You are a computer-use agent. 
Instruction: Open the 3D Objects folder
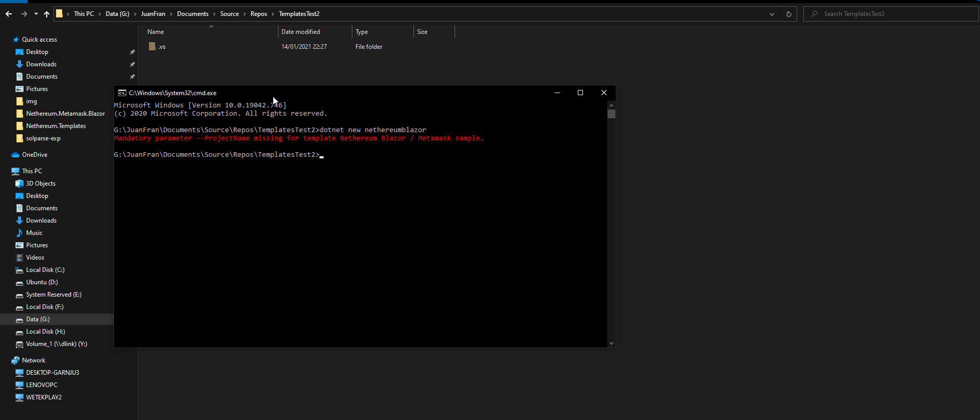(x=41, y=184)
